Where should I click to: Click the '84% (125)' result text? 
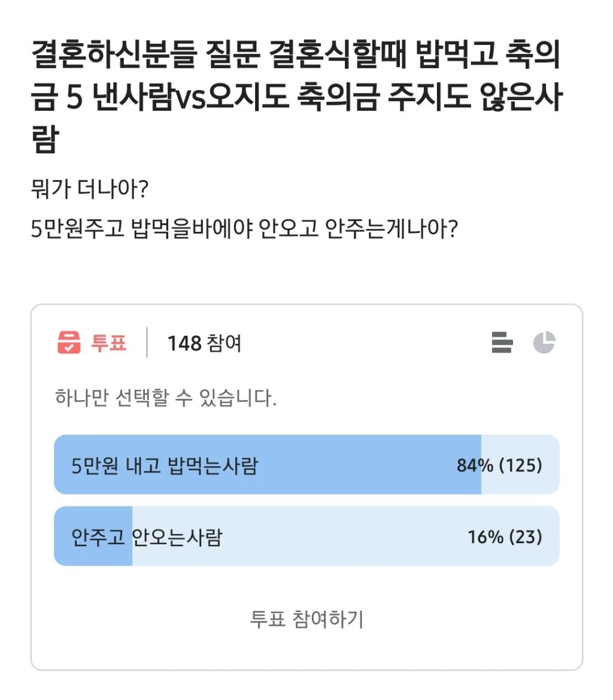pyautogui.click(x=499, y=465)
